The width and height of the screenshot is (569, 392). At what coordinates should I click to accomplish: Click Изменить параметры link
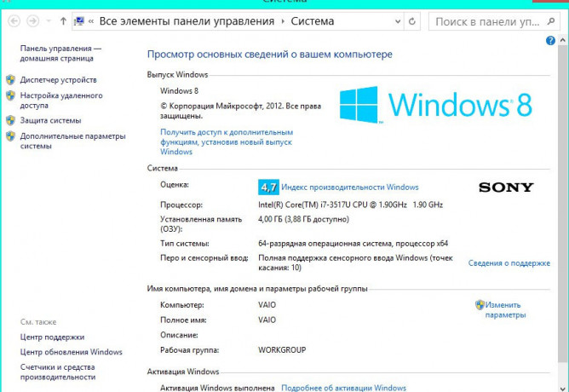pyautogui.click(x=505, y=310)
